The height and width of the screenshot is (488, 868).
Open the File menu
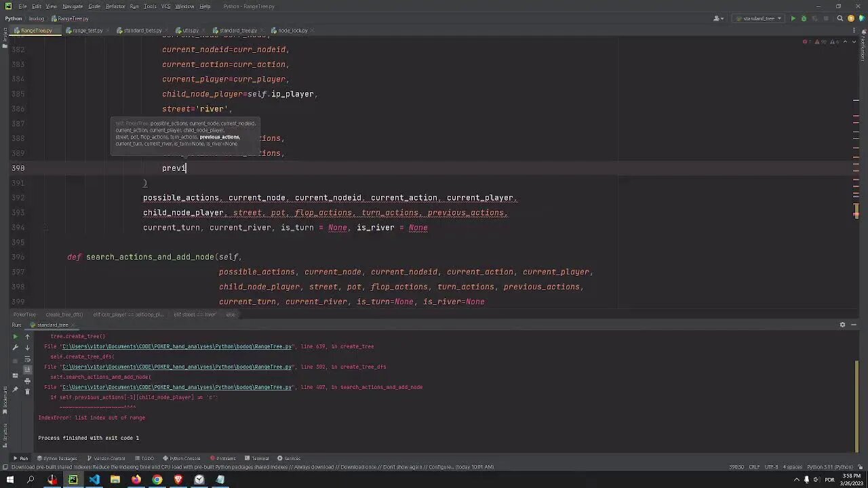coord(22,6)
